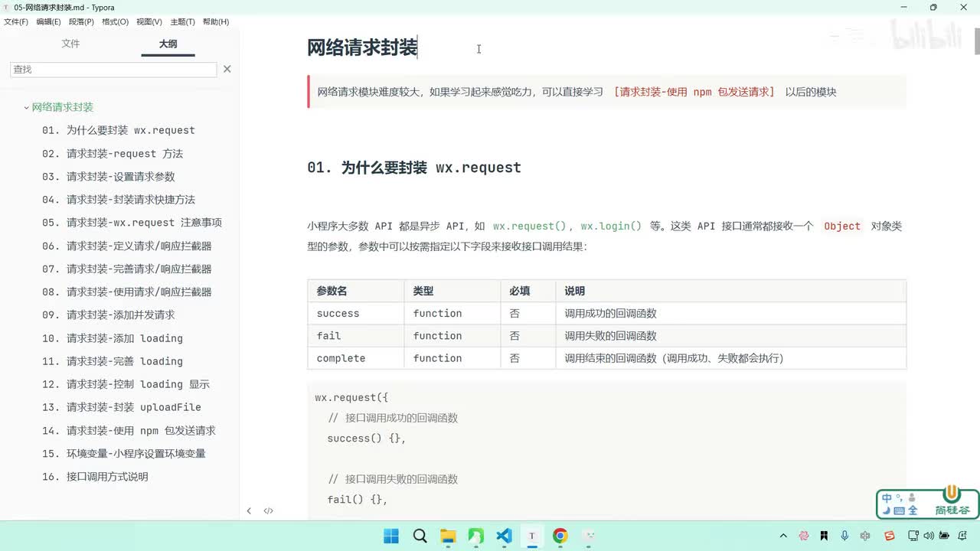This screenshot has height=551, width=980.
Task: Jump to 15. 环境变量-小程序设置环境变量
Action: pyautogui.click(x=124, y=453)
